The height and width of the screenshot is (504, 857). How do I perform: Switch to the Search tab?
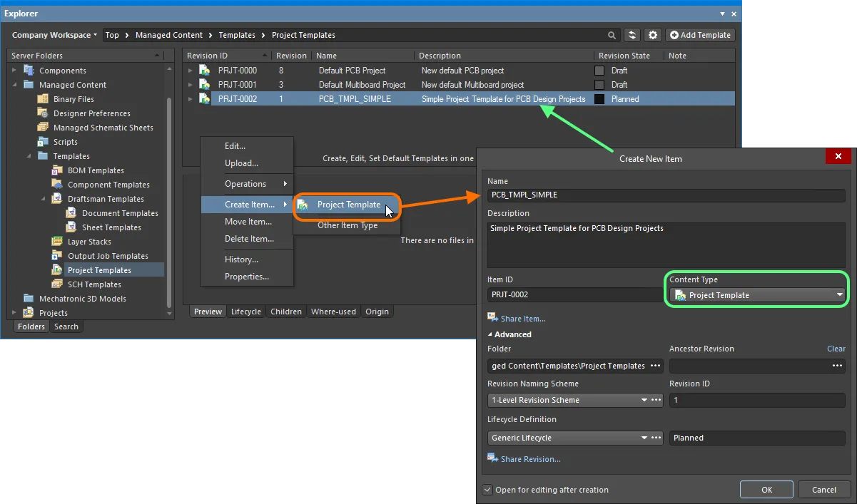coord(66,326)
